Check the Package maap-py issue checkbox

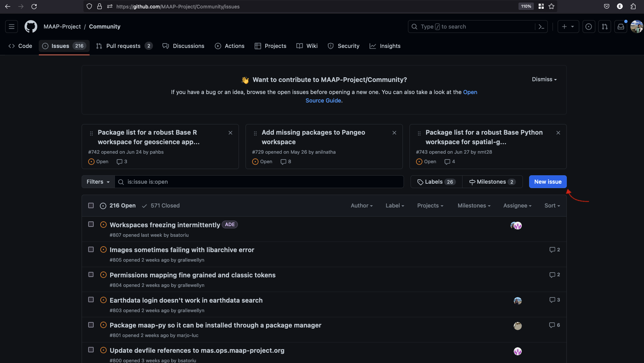coord(91,325)
